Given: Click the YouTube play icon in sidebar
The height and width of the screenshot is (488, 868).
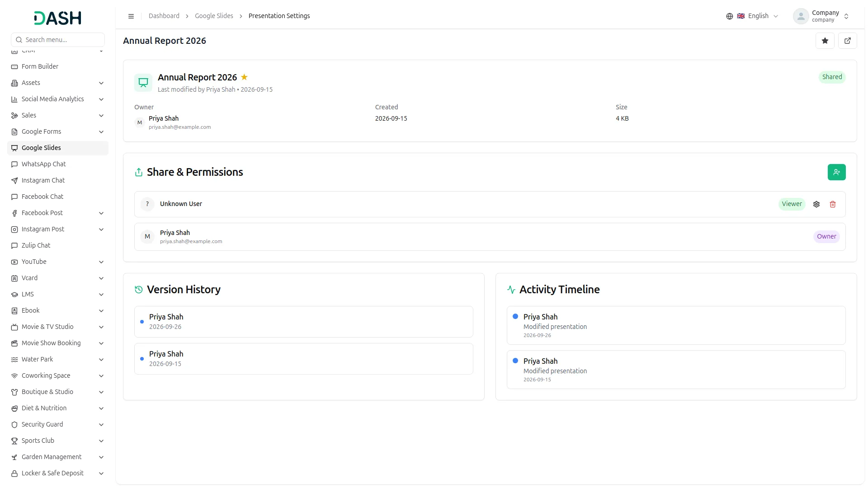Looking at the screenshot, I should pyautogui.click(x=14, y=262).
